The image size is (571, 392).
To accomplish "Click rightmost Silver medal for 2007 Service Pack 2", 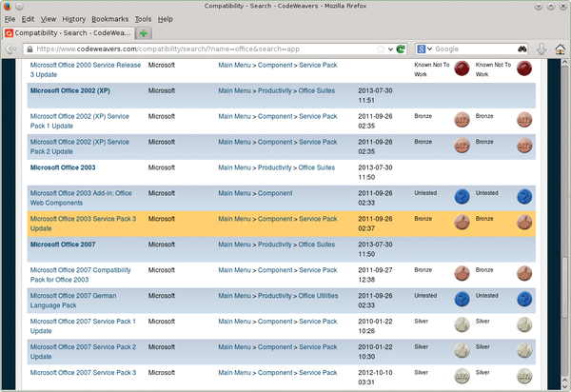I will pyautogui.click(x=524, y=350).
